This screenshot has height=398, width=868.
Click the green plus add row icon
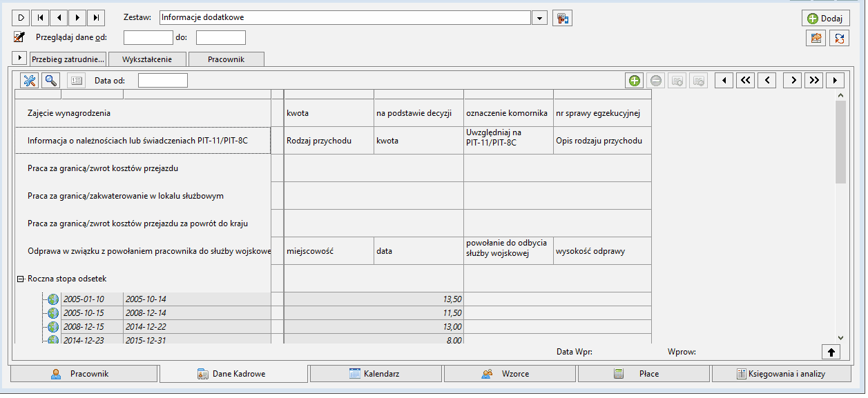tap(634, 81)
